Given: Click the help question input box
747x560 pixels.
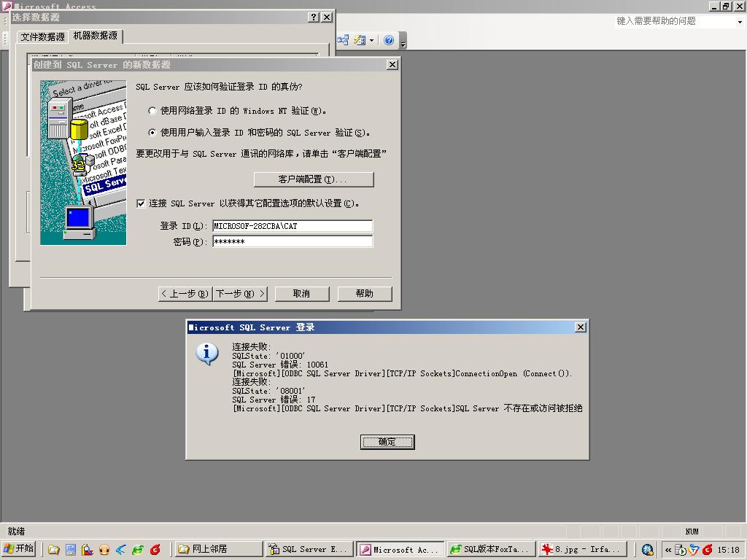Looking at the screenshot, I should [x=675, y=21].
